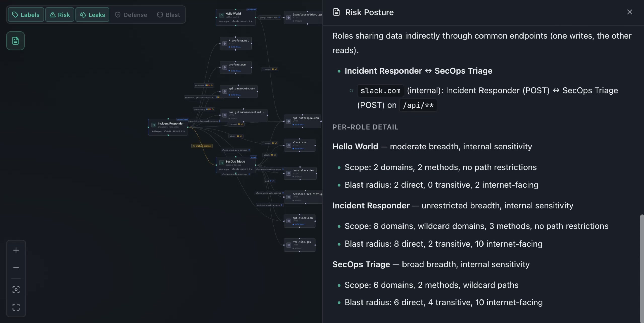Zoom out using the minus control
Image resolution: width=644 pixels, height=323 pixels.
click(16, 267)
